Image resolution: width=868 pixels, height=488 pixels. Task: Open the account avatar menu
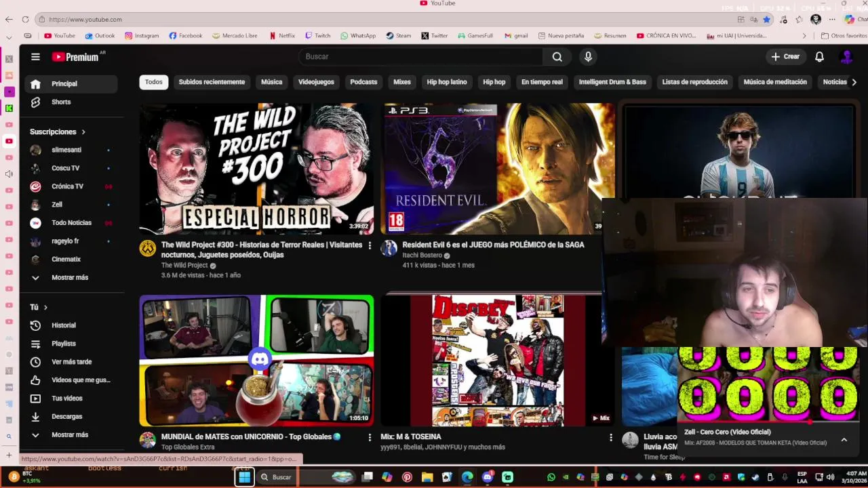tap(846, 57)
